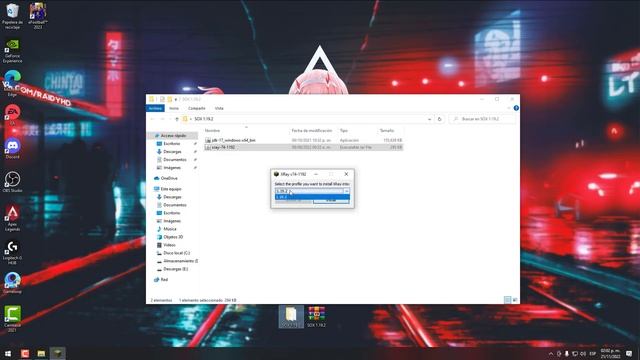Screen dimensions: 640x360
Task: Open the Papelera de reciclaje desktop icon
Action: (x=12, y=16)
